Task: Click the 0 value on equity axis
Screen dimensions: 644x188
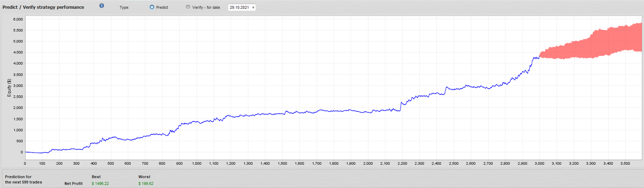Action: [22, 152]
